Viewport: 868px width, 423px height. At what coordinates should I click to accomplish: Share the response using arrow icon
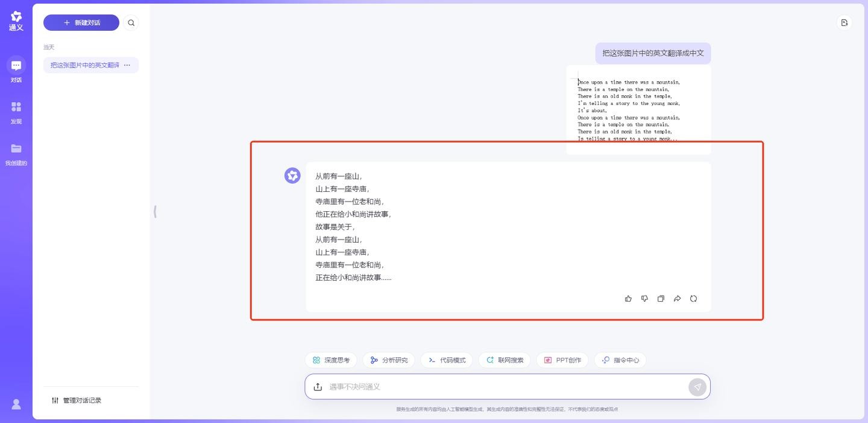(677, 299)
